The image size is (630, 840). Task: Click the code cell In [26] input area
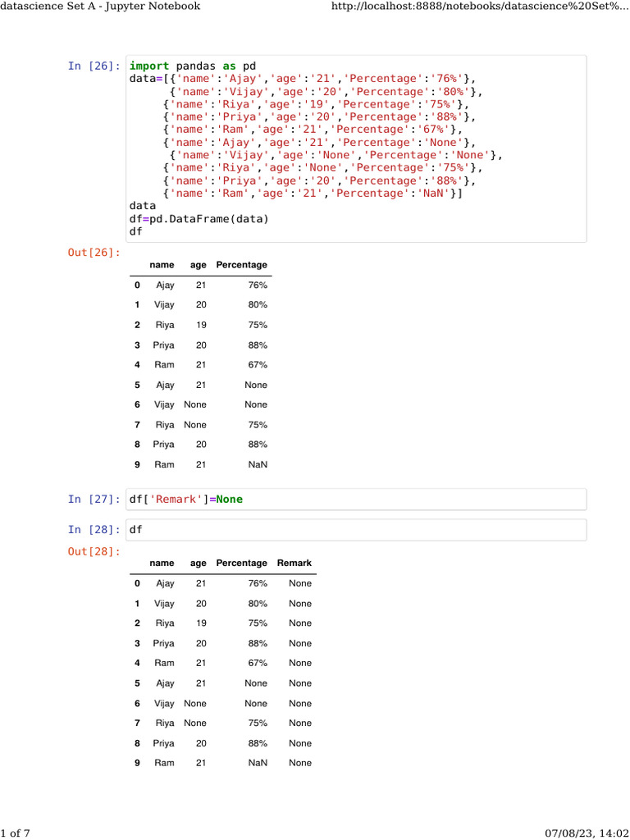356,148
